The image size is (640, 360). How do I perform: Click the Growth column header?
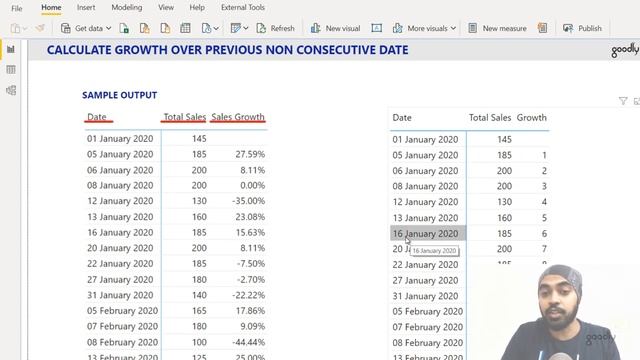point(531,118)
